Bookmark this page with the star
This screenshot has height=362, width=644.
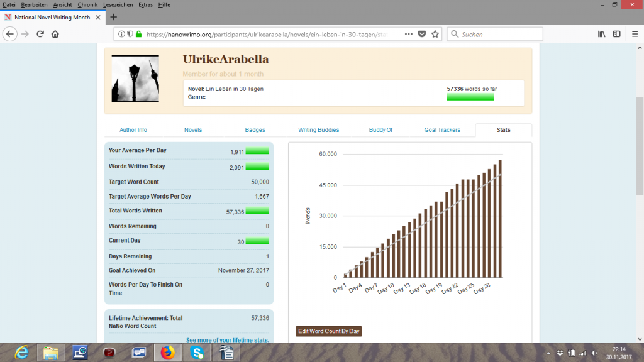(435, 34)
